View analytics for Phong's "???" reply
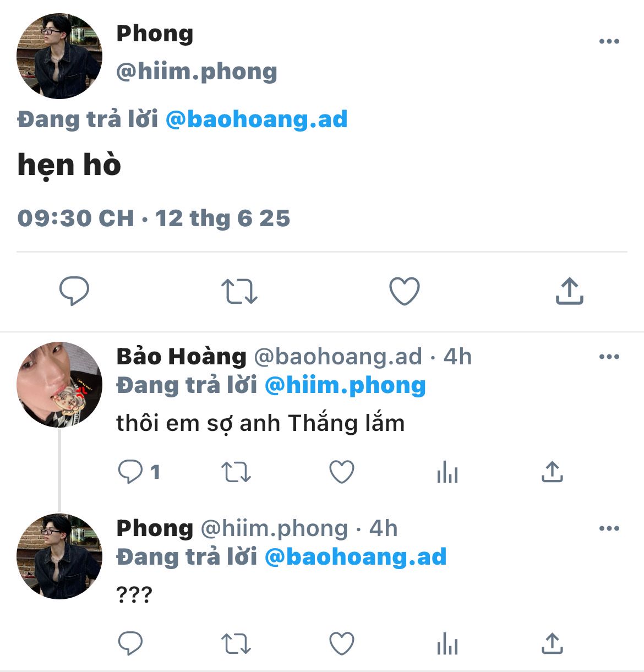The image size is (644, 672). point(447,644)
